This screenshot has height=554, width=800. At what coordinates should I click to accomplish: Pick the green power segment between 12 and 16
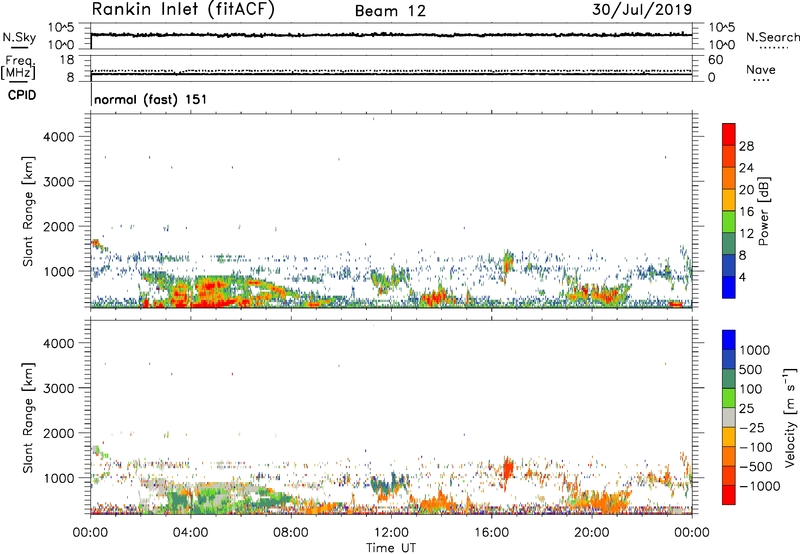tap(729, 222)
